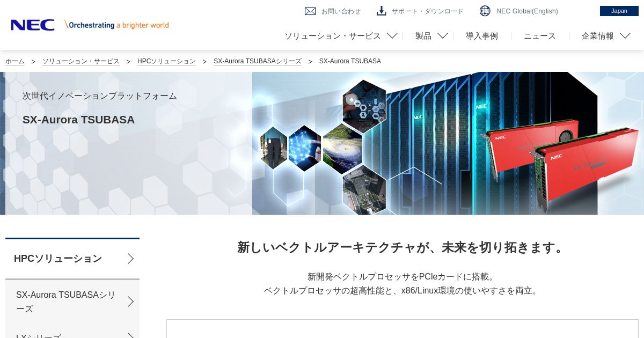Open お問い合わせ contact link
Viewport: 644px width, 338px height.
click(341, 11)
